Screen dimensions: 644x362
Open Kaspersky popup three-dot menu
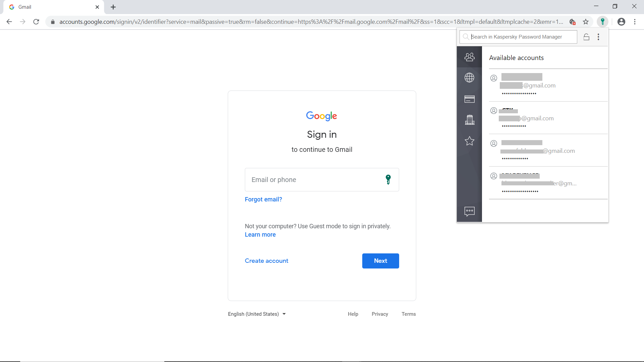[598, 37]
